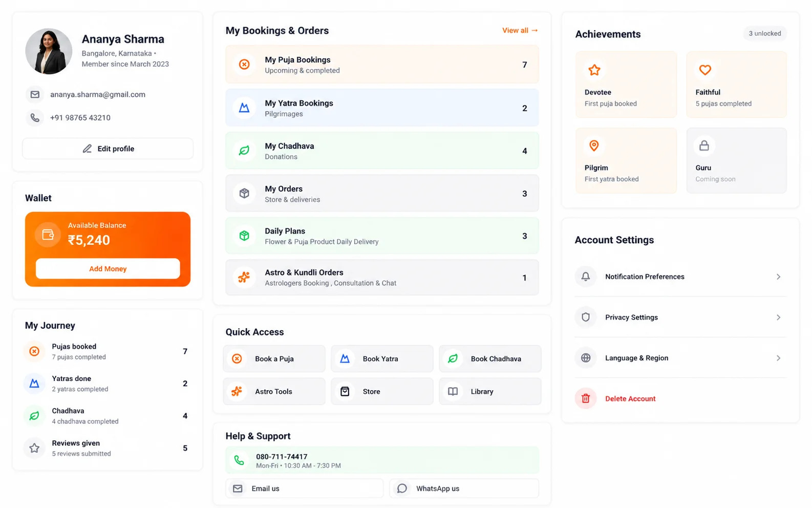The image size is (812, 508).
Task: Open the My Chadhava donations row
Action: (382, 151)
